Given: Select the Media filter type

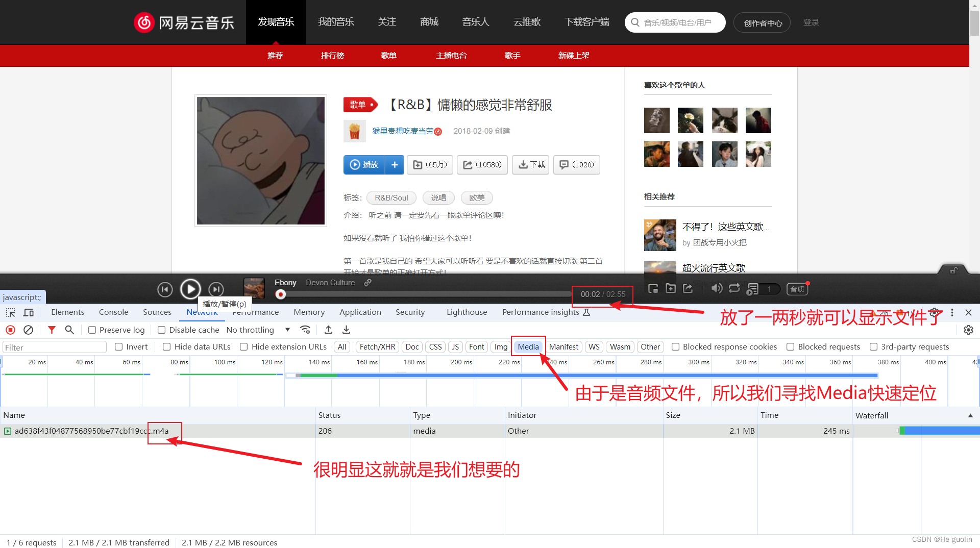Looking at the screenshot, I should (x=528, y=347).
